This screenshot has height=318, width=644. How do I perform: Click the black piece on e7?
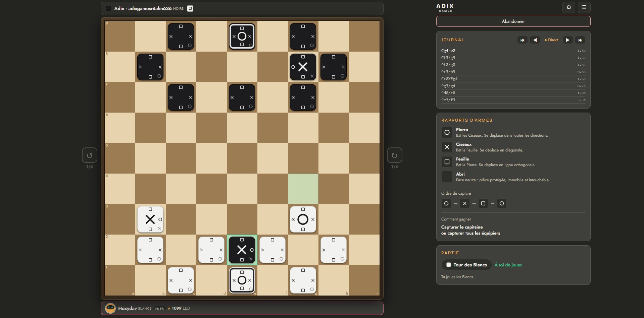pos(242,98)
